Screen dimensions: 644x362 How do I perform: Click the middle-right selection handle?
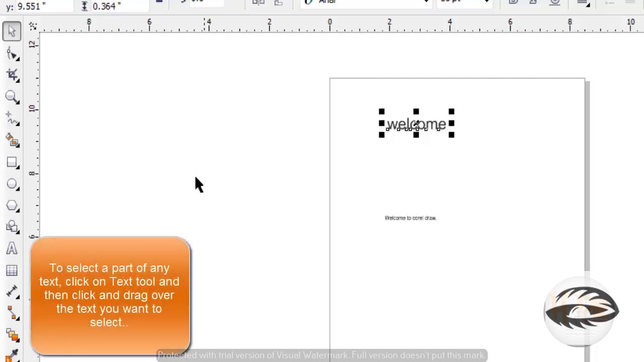(451, 123)
